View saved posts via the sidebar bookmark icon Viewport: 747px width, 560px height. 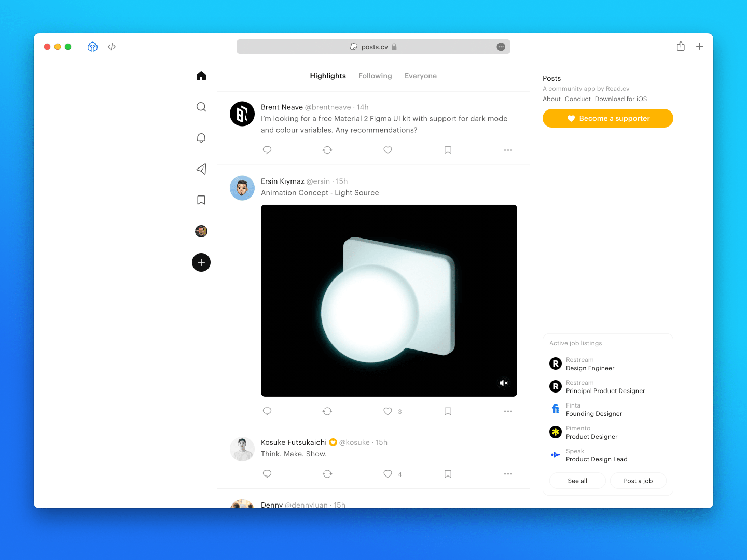(x=201, y=200)
